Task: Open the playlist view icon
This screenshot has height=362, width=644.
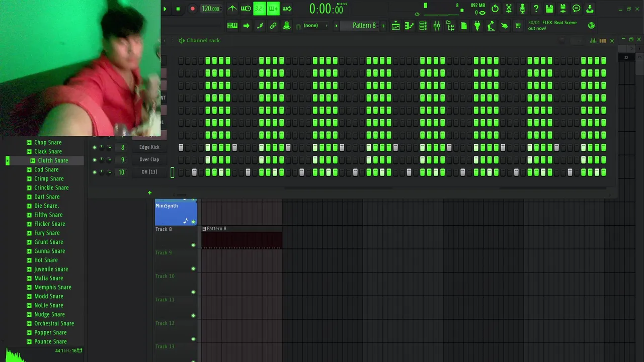Action: (396, 26)
